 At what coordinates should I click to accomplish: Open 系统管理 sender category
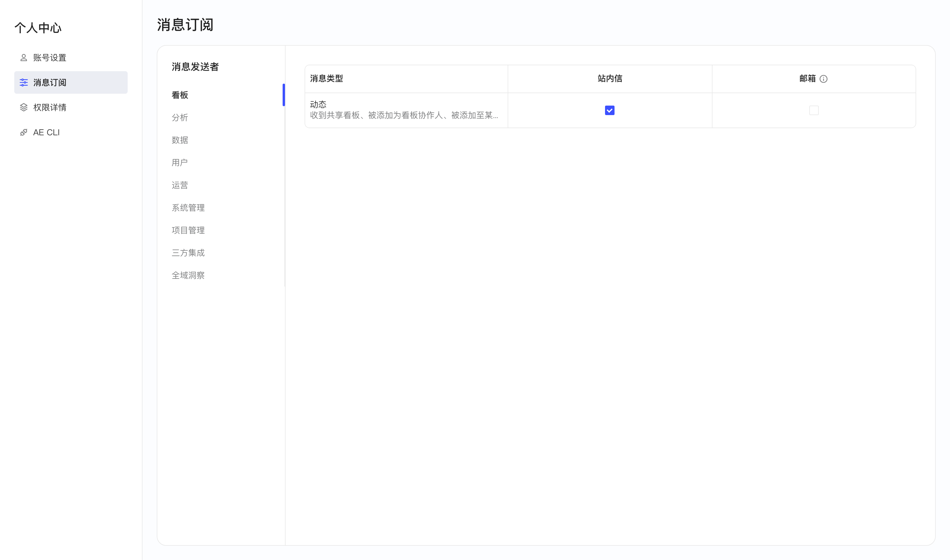point(188,208)
